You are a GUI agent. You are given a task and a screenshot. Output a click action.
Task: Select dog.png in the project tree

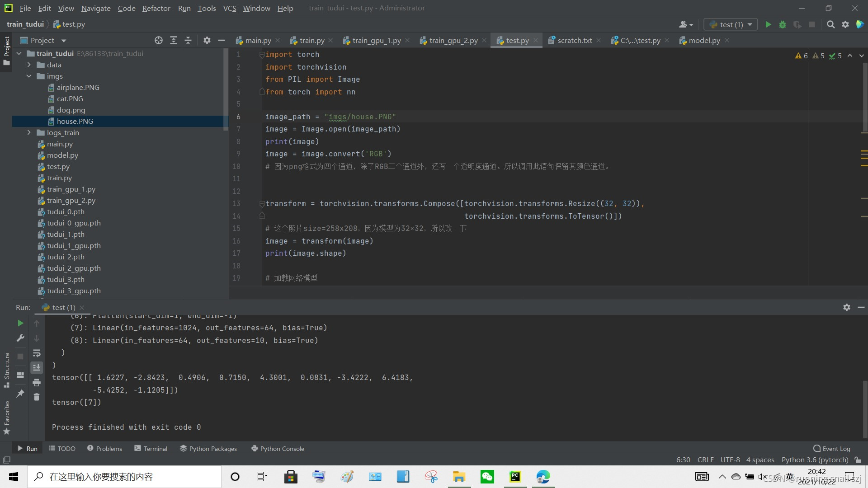pos(71,110)
